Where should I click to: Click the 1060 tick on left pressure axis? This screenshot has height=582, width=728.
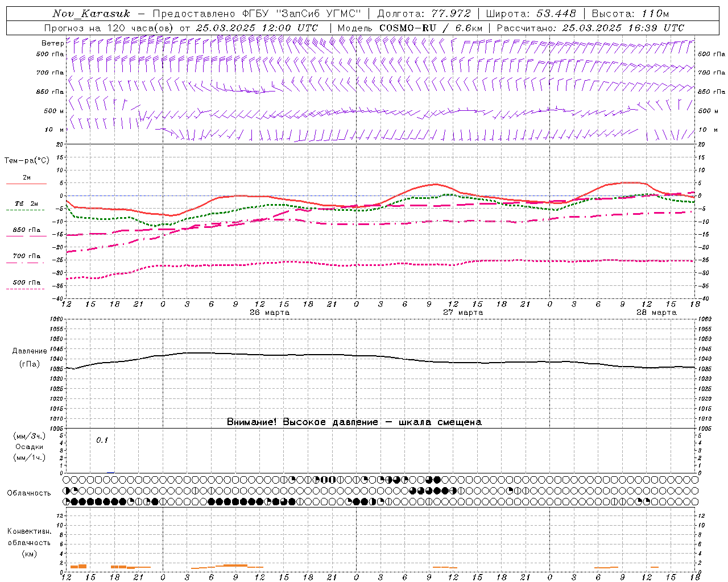click(57, 319)
